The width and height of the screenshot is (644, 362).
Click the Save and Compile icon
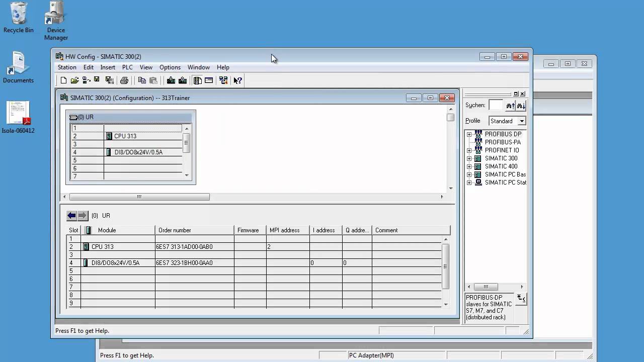point(109,80)
